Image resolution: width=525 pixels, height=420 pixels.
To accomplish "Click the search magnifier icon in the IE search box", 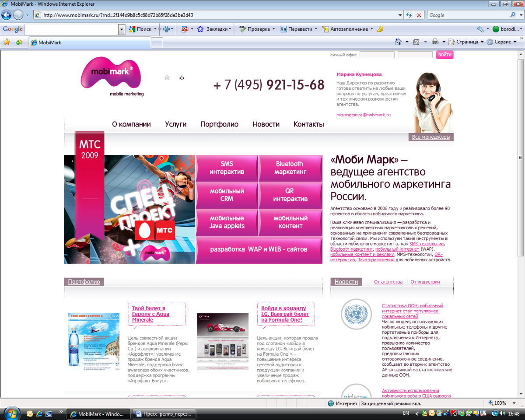I will tap(514, 15).
